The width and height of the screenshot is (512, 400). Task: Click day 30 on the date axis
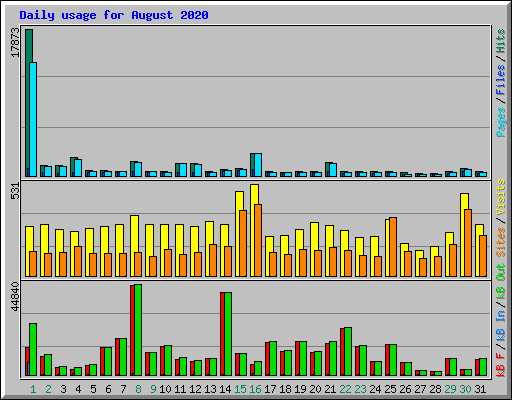click(465, 389)
